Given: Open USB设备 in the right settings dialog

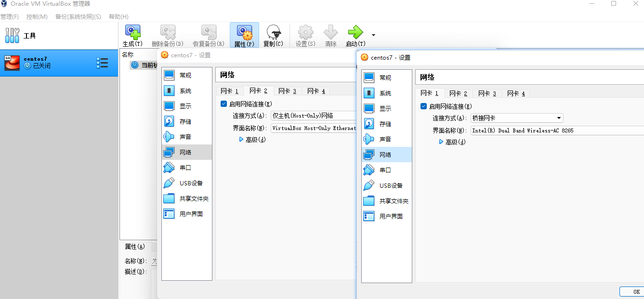Looking at the screenshot, I should [x=387, y=185].
